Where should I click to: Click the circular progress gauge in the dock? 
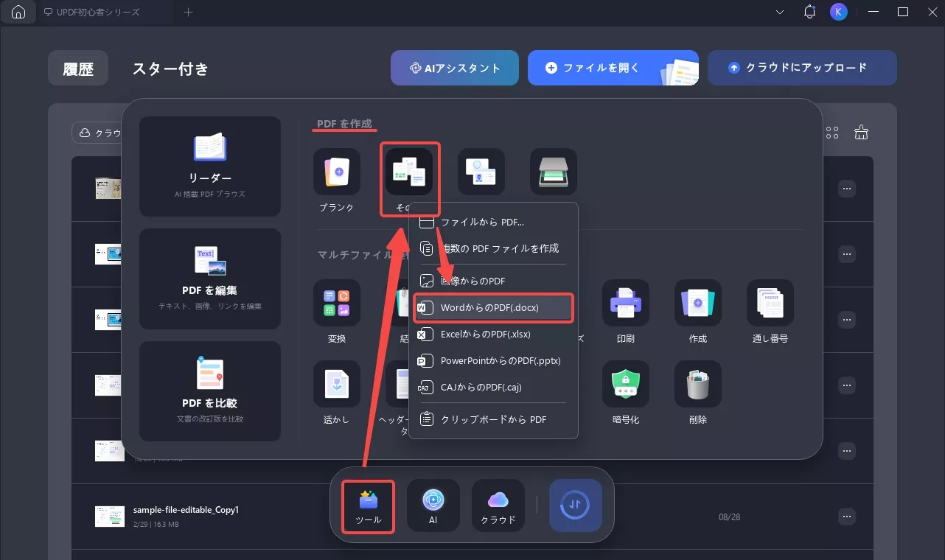pos(575,505)
